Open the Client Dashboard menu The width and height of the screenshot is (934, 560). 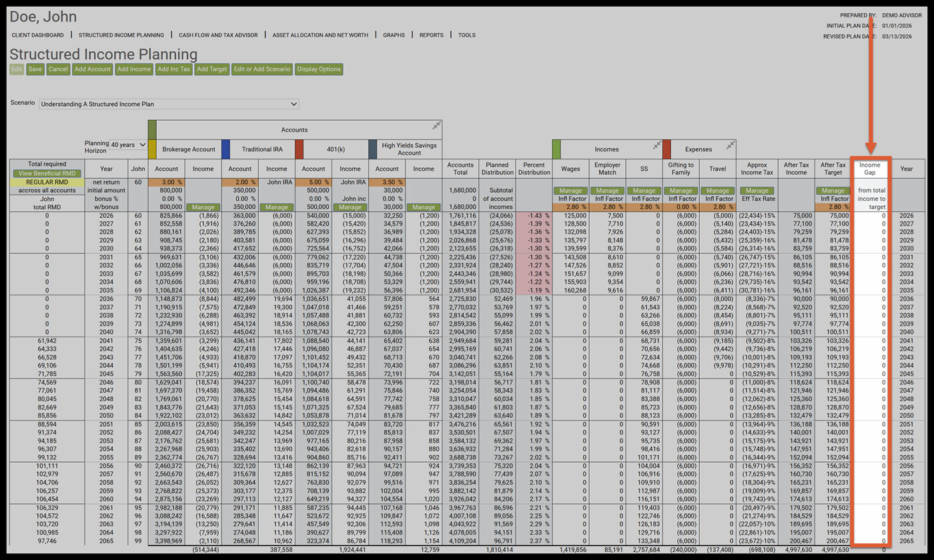(38, 35)
